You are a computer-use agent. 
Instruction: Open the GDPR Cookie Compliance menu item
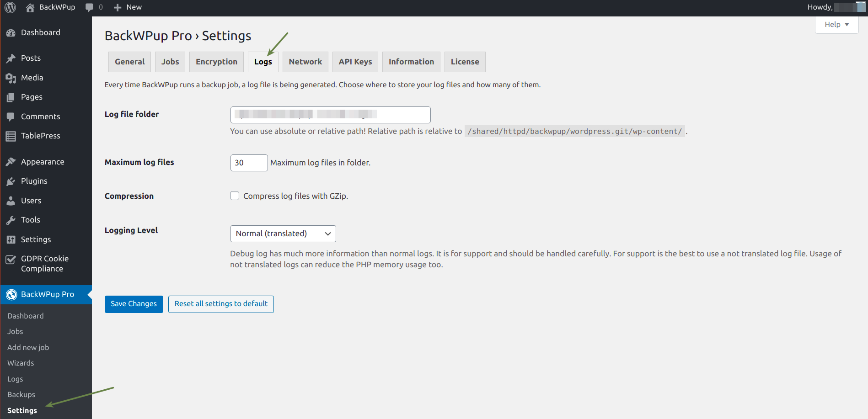click(46, 264)
